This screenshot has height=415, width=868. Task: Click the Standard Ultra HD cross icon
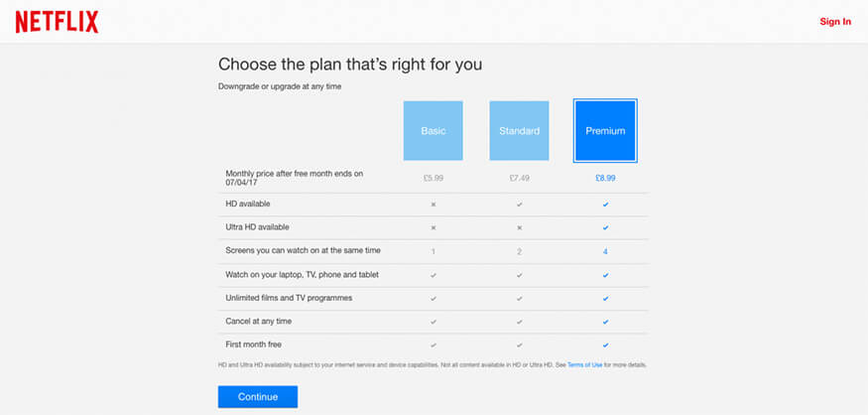click(x=519, y=227)
